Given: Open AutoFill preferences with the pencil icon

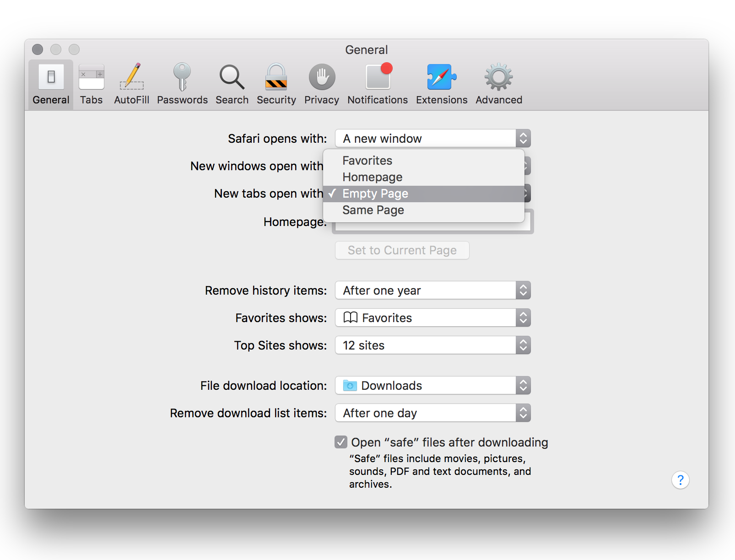Looking at the screenshot, I should 132,85.
